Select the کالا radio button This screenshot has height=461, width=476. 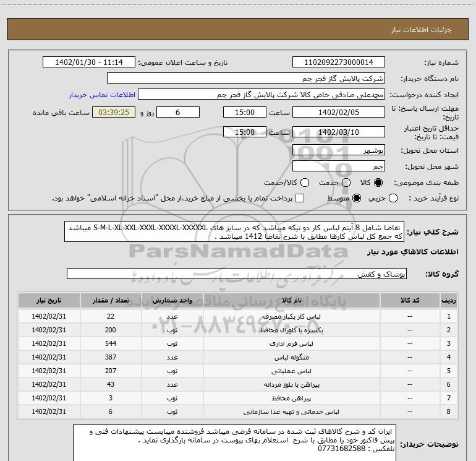[x=378, y=183]
